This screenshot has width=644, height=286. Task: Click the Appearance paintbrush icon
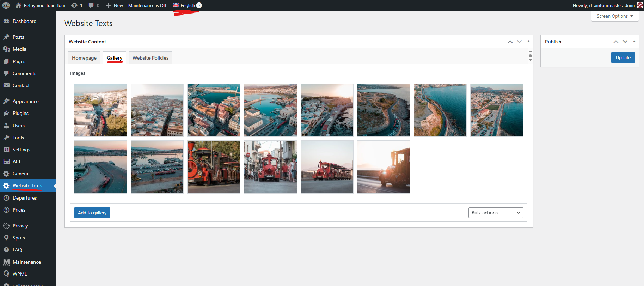[6, 101]
